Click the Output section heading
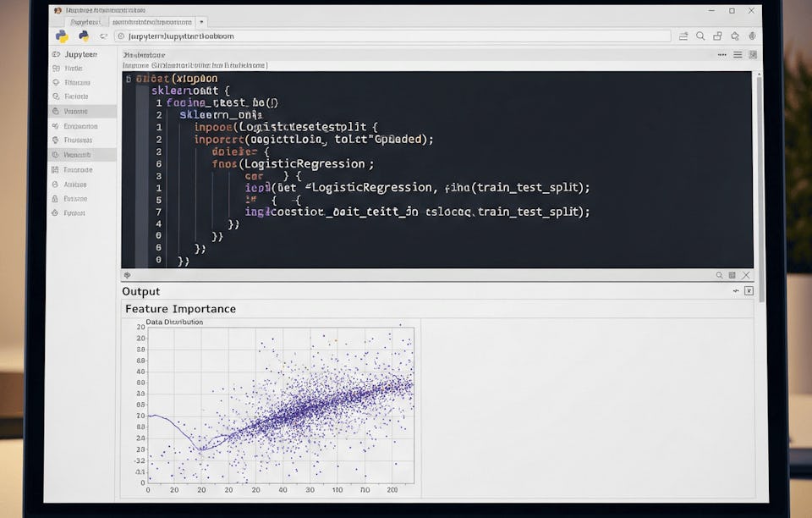 (x=141, y=292)
